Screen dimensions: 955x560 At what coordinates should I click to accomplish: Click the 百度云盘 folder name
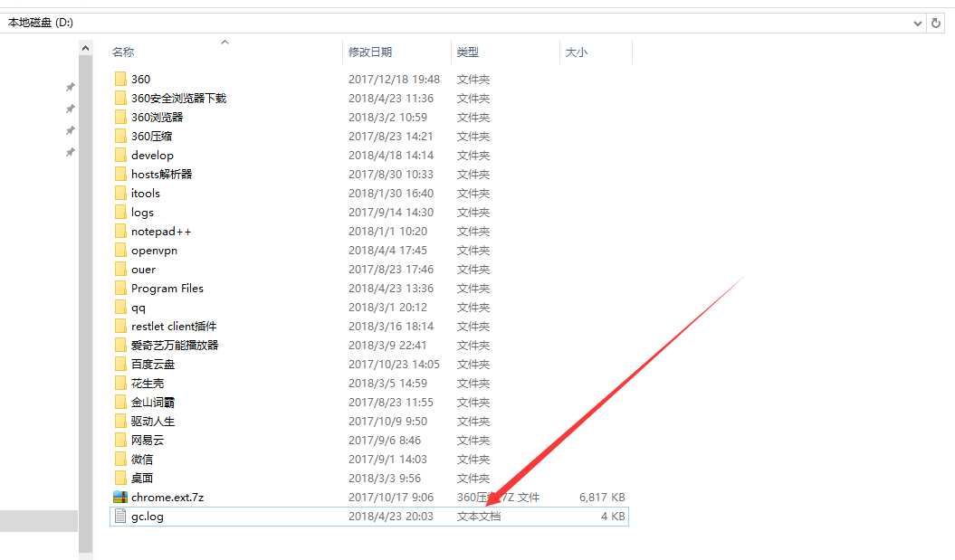153,364
